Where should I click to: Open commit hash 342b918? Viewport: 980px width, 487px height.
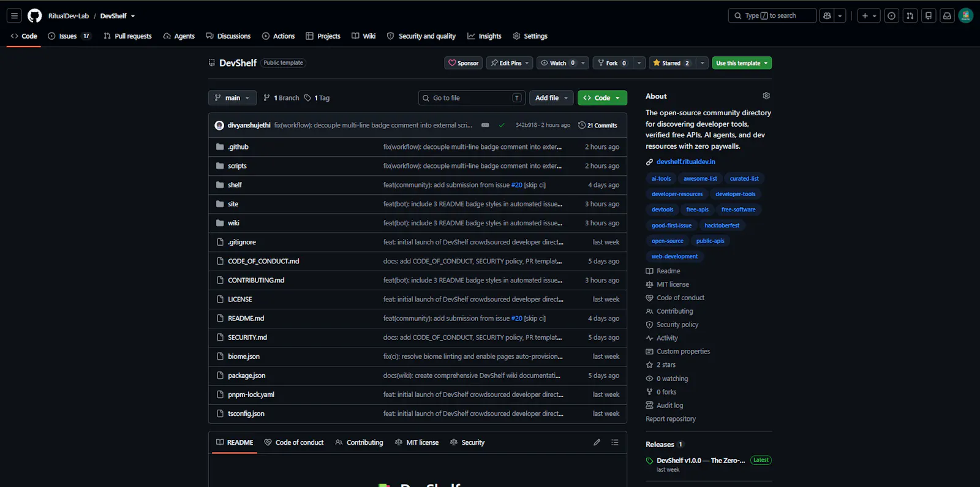(x=526, y=125)
